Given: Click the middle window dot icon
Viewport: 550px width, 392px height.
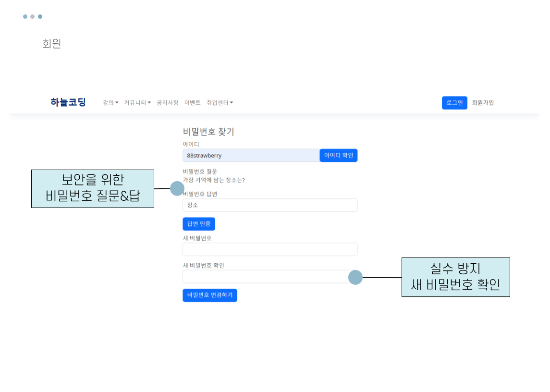Looking at the screenshot, I should (x=32, y=16).
